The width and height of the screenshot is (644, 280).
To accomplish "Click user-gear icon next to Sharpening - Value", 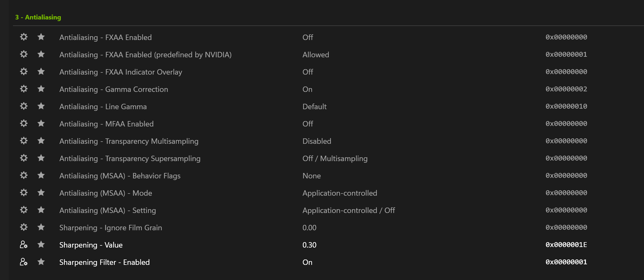I will click(x=24, y=244).
